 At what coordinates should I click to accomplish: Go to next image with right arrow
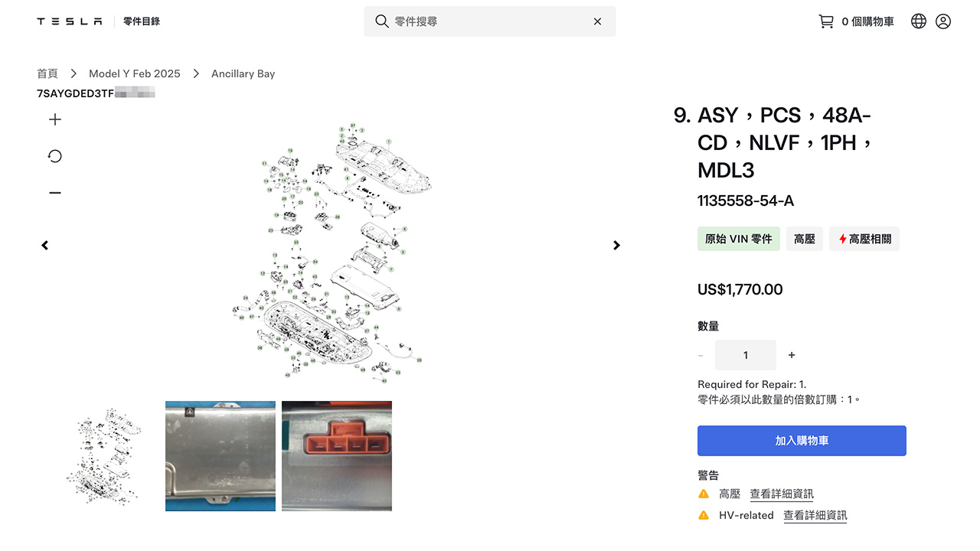(616, 246)
